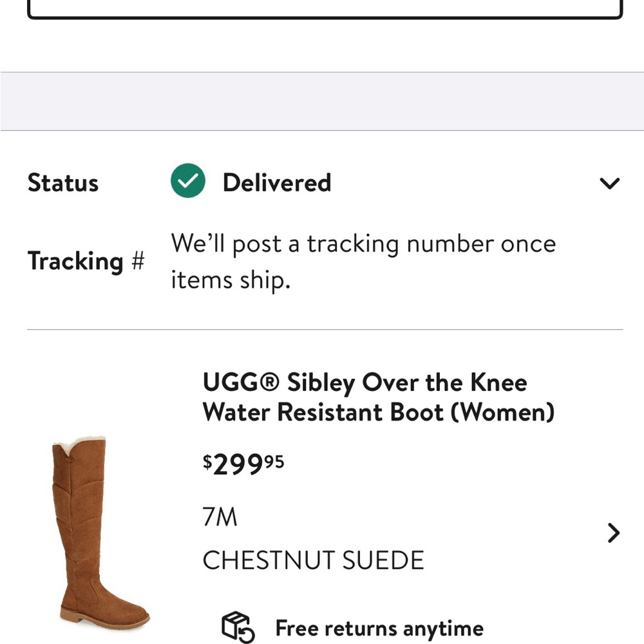Click the divider line below tracking info
Viewport: 644px width, 644px height.
(x=322, y=328)
